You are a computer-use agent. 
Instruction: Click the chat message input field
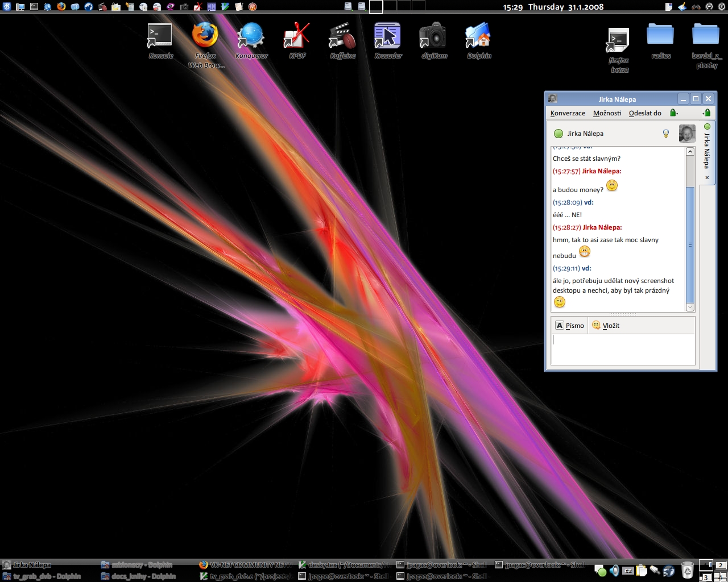tap(623, 349)
